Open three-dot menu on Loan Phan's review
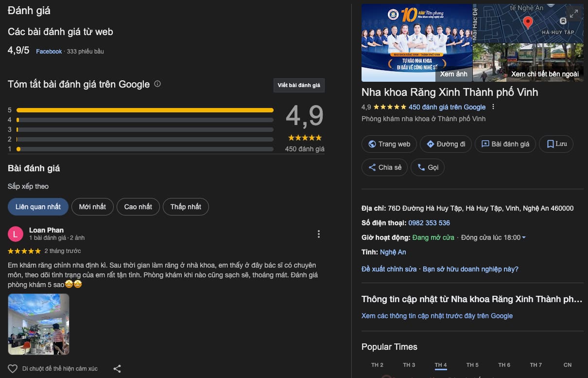 319,234
